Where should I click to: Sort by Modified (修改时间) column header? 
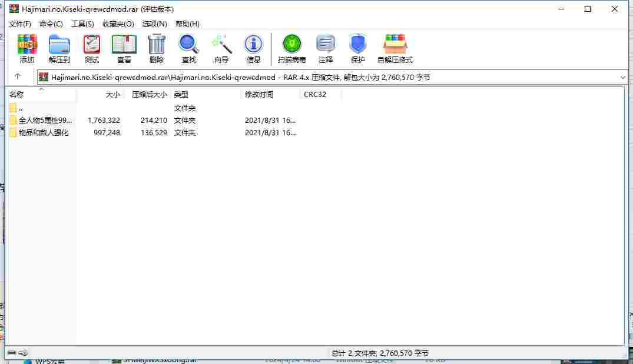271,94
